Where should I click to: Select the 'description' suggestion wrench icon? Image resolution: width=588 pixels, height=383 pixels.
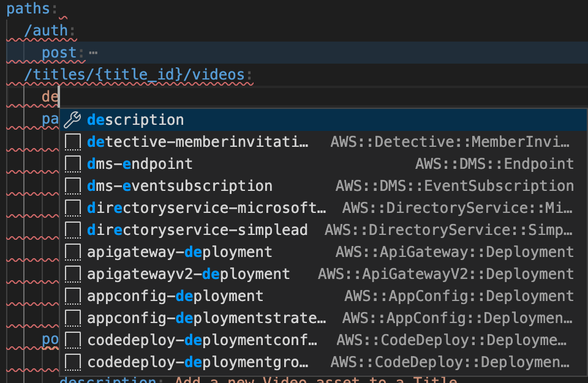pyautogui.click(x=72, y=120)
